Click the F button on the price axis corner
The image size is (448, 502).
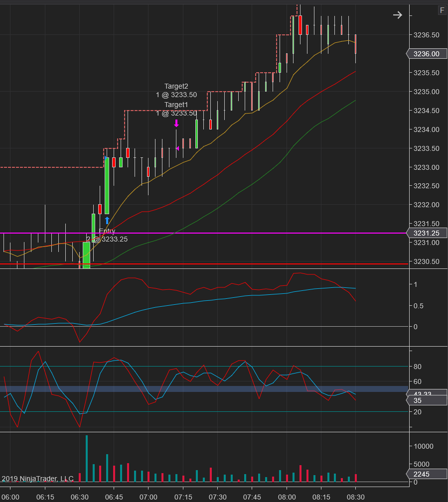442,10
